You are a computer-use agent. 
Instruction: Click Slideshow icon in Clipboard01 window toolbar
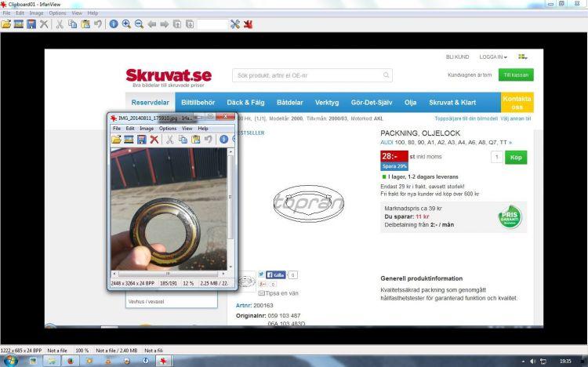coord(18,24)
